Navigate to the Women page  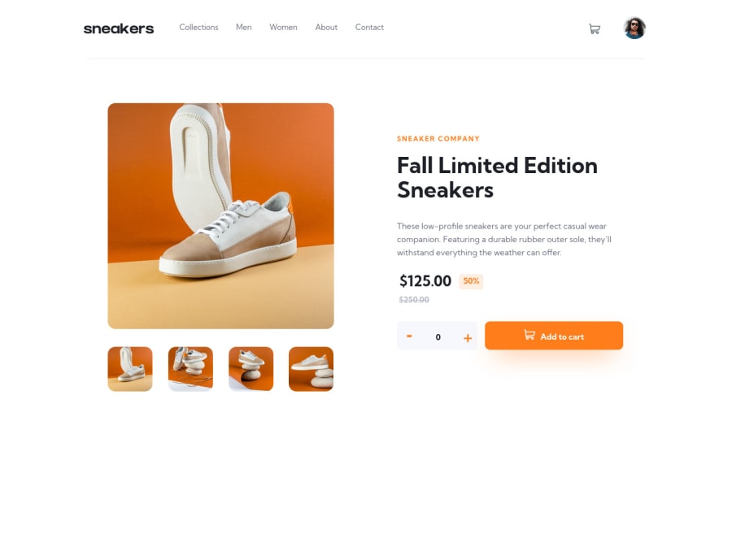[283, 27]
